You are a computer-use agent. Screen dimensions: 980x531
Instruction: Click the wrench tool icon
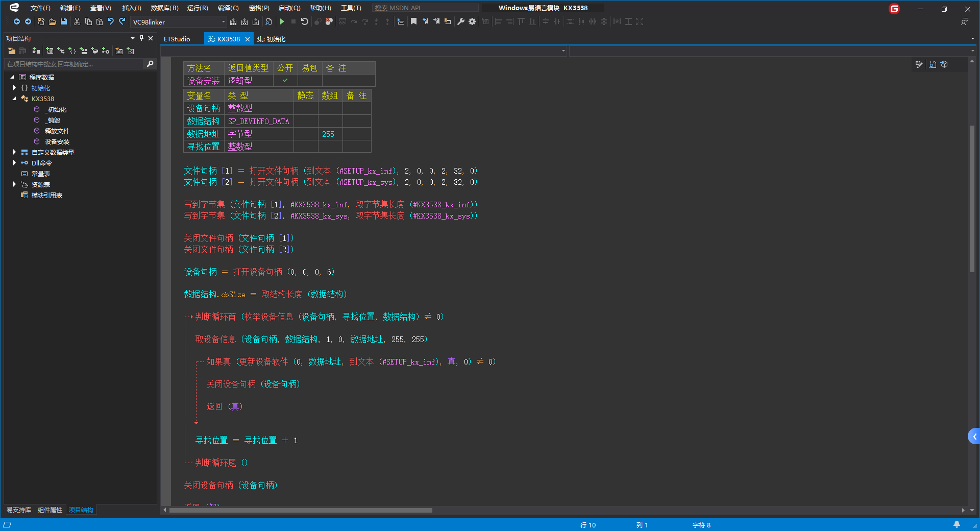coord(461,21)
